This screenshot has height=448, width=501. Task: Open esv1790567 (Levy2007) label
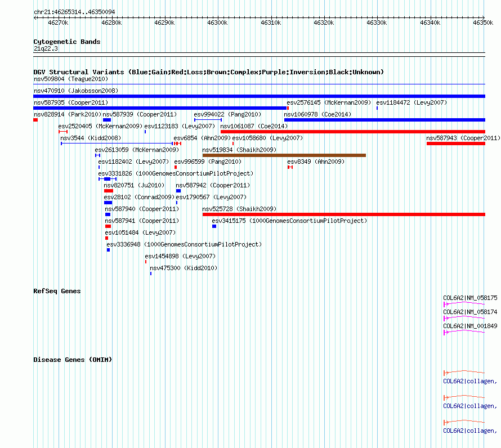pos(211,197)
